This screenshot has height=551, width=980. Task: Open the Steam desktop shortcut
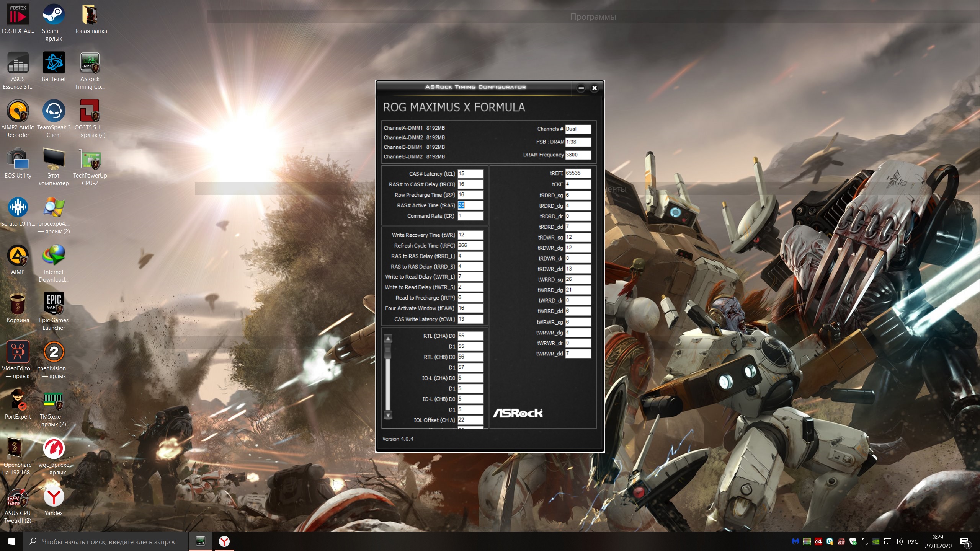[x=54, y=15]
